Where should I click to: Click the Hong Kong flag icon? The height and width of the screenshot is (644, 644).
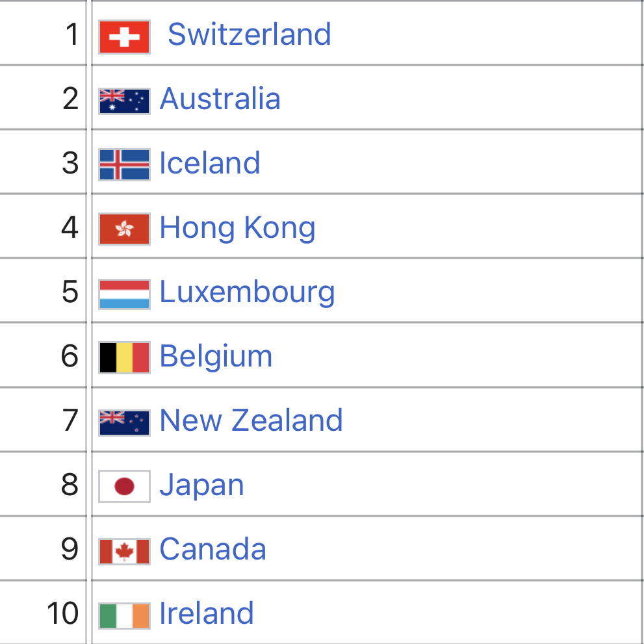124,229
